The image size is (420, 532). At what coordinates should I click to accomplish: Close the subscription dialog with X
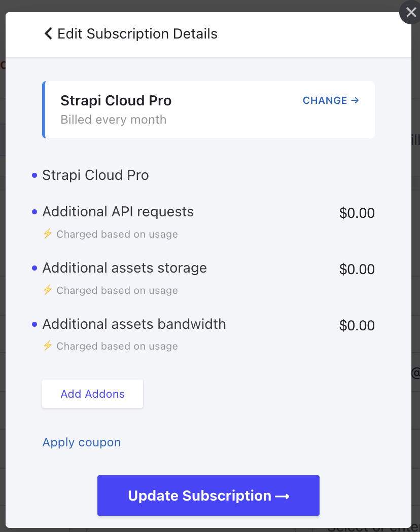tap(410, 13)
